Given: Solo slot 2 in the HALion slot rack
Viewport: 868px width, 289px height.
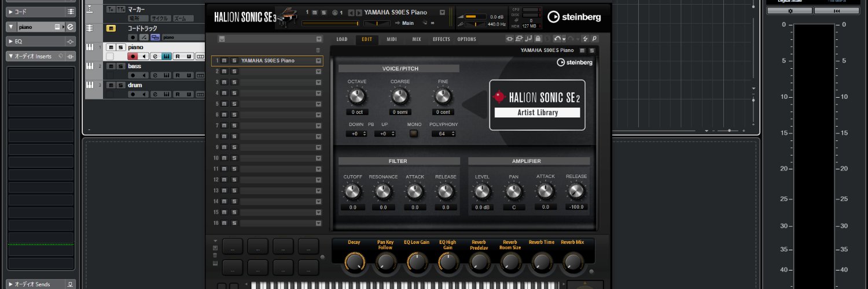Looking at the screenshot, I should click(234, 71).
